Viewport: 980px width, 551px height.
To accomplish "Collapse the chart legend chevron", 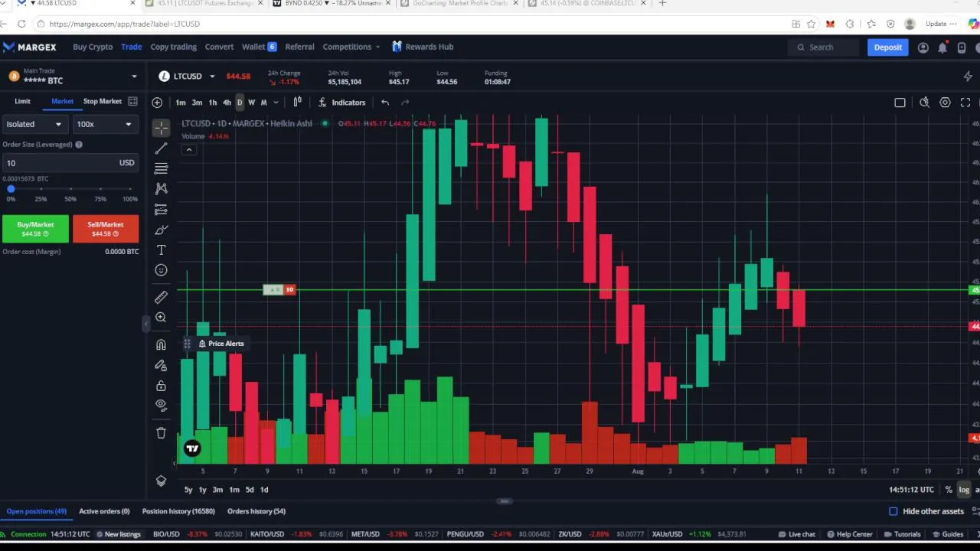I will (x=189, y=150).
